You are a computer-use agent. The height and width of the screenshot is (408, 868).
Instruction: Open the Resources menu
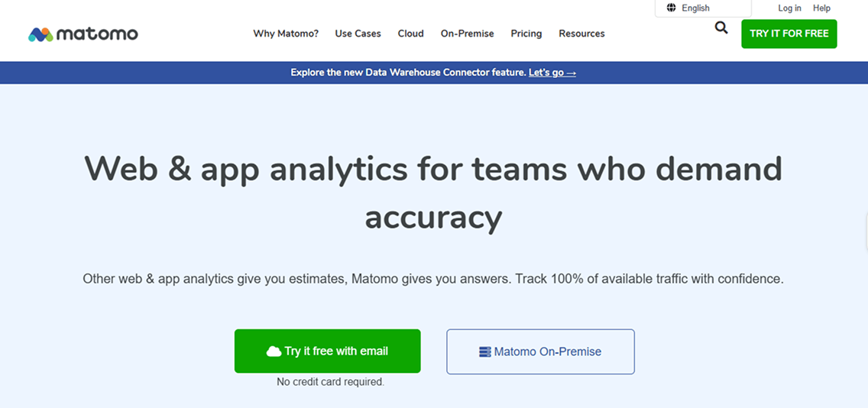[x=581, y=34]
